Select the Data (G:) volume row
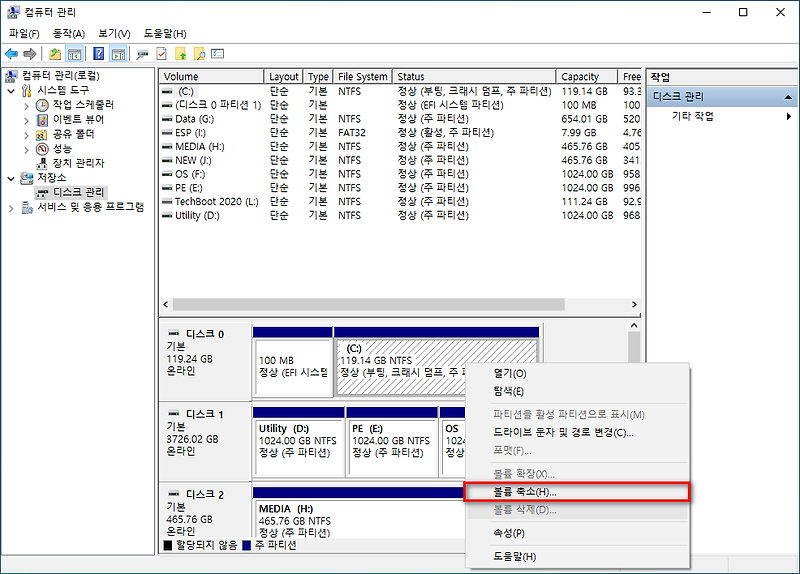800x574 pixels. pyautogui.click(x=400, y=119)
